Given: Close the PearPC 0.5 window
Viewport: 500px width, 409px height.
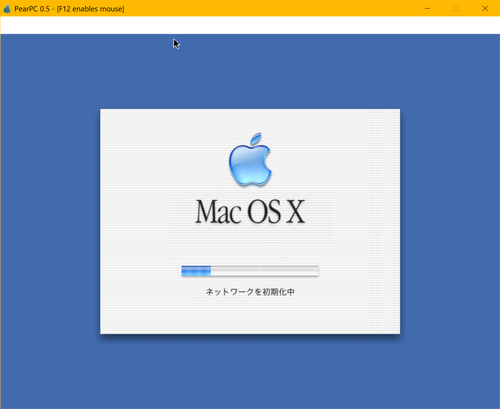Looking at the screenshot, I should pos(485,9).
